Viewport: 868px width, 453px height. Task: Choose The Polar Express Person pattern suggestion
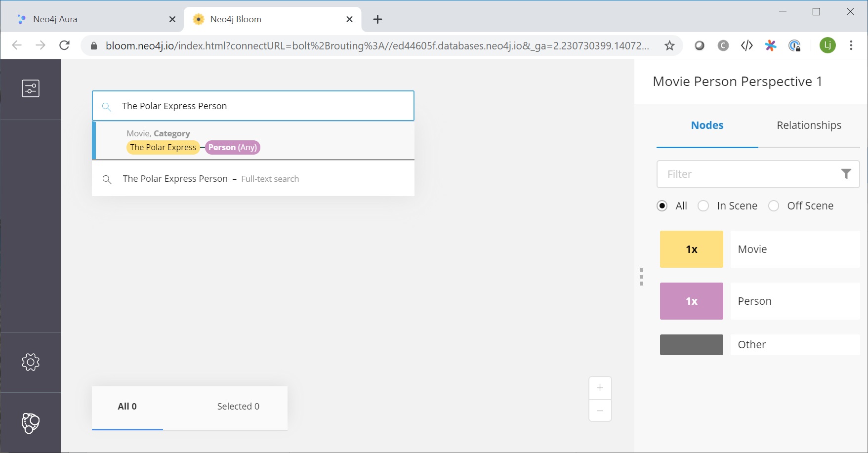point(253,141)
